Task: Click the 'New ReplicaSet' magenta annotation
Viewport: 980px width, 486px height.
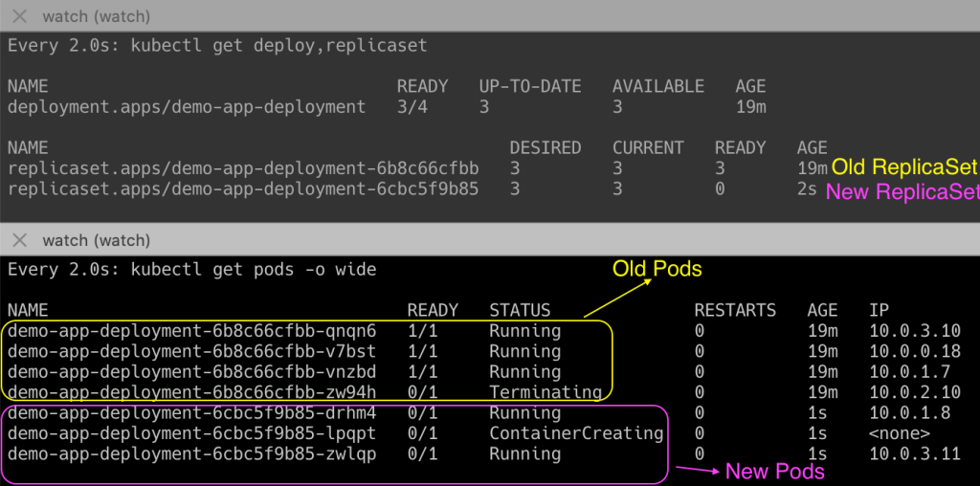Action: 902,191
